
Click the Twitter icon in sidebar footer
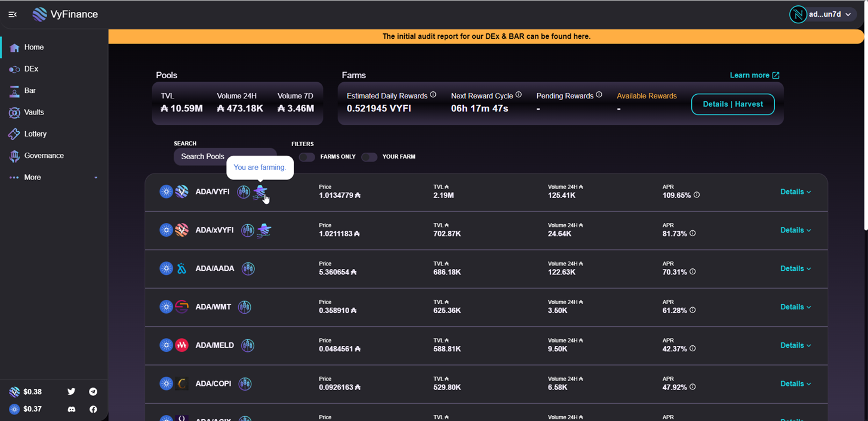tap(72, 392)
